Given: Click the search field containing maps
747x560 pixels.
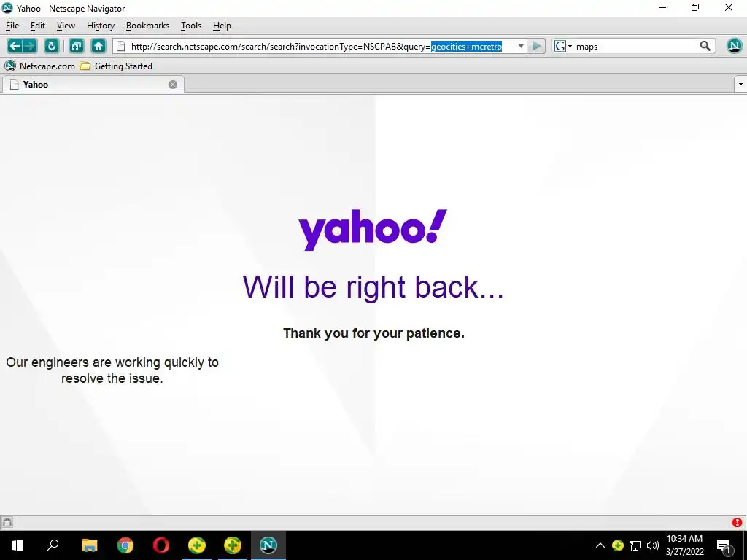Looking at the screenshot, I should (635, 46).
